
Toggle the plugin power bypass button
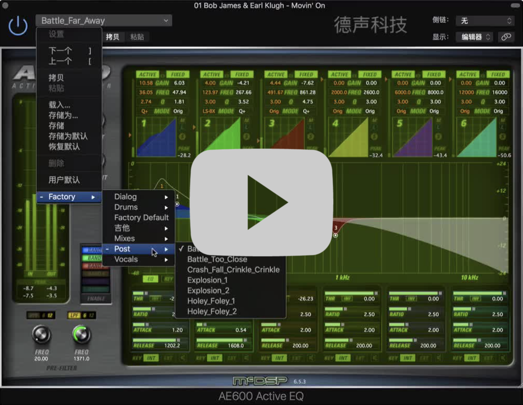[x=18, y=25]
